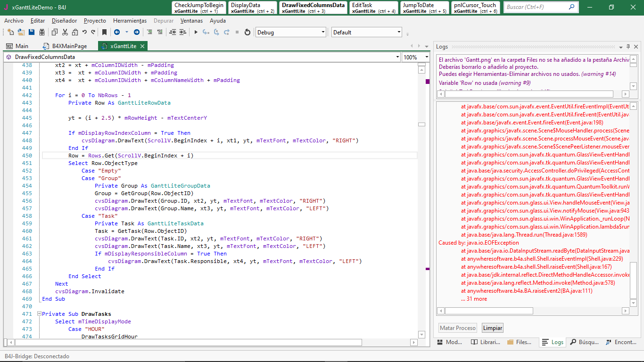This screenshot has width=644, height=362.
Task: Click the code editor horizontal scrollbar
Action: pos(189,343)
